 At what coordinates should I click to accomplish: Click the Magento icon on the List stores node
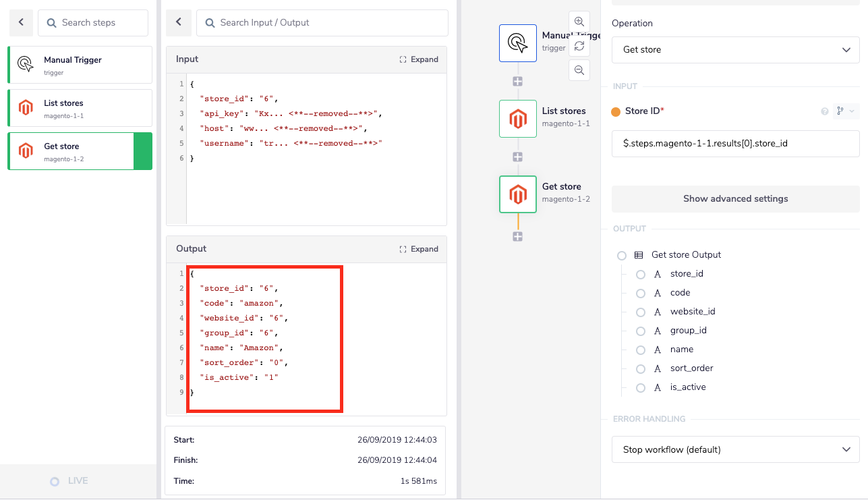[x=517, y=118]
